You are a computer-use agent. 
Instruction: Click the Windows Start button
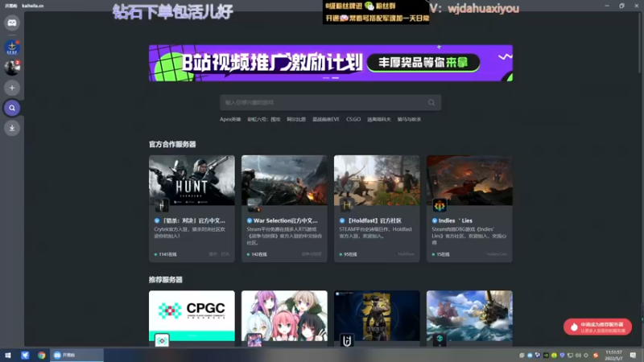[x=8, y=355]
